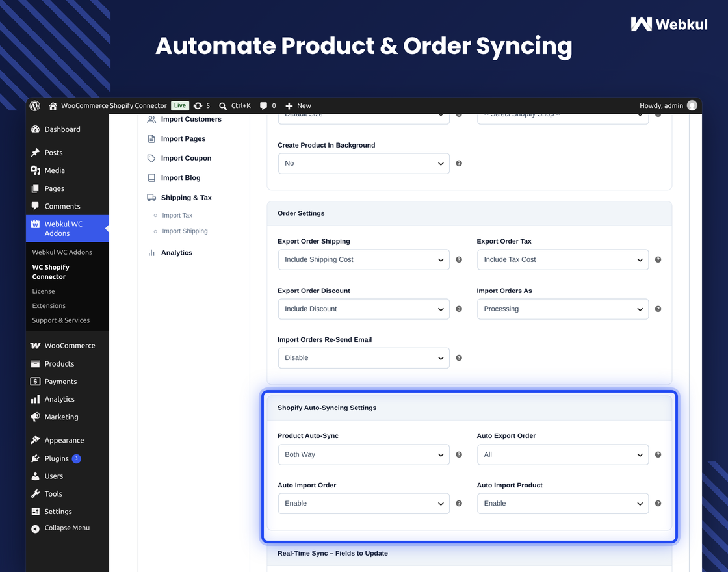Click WooCommerce Shopify Connector site name
Viewport: 728px width, 572px height.
[x=114, y=106]
